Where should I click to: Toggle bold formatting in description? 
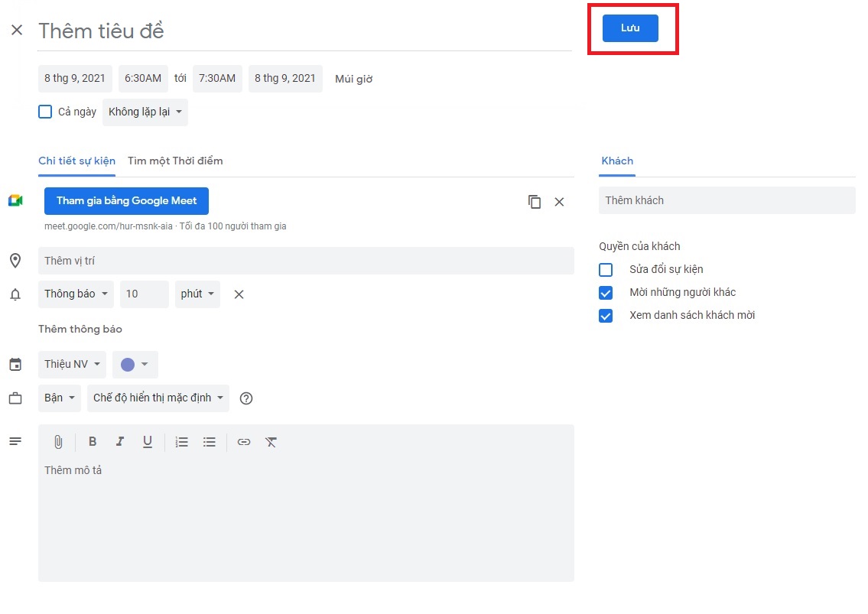[x=93, y=441]
